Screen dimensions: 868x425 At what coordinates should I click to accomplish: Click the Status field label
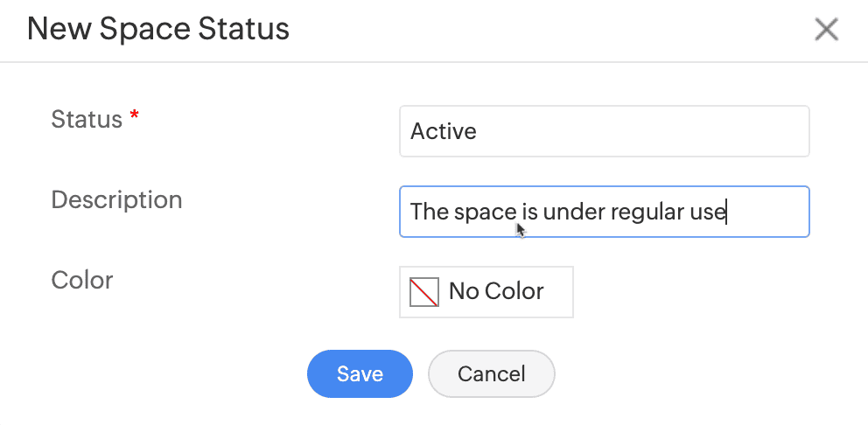87,119
